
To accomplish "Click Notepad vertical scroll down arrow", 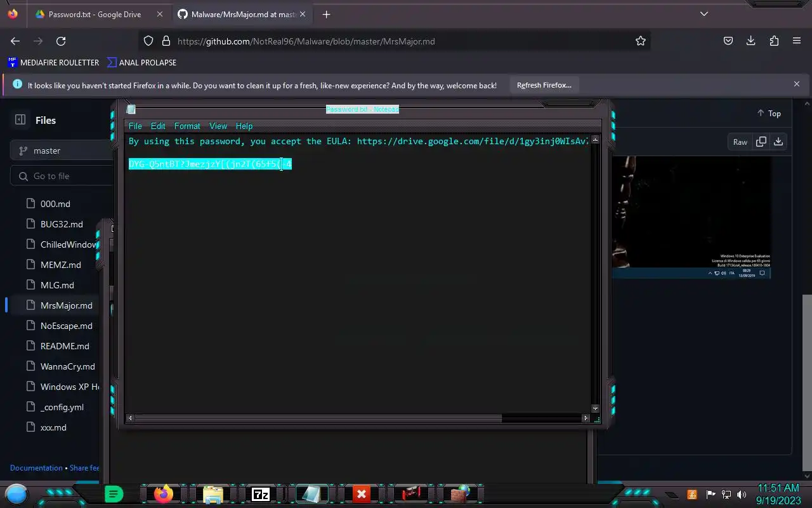I will pyautogui.click(x=595, y=408).
